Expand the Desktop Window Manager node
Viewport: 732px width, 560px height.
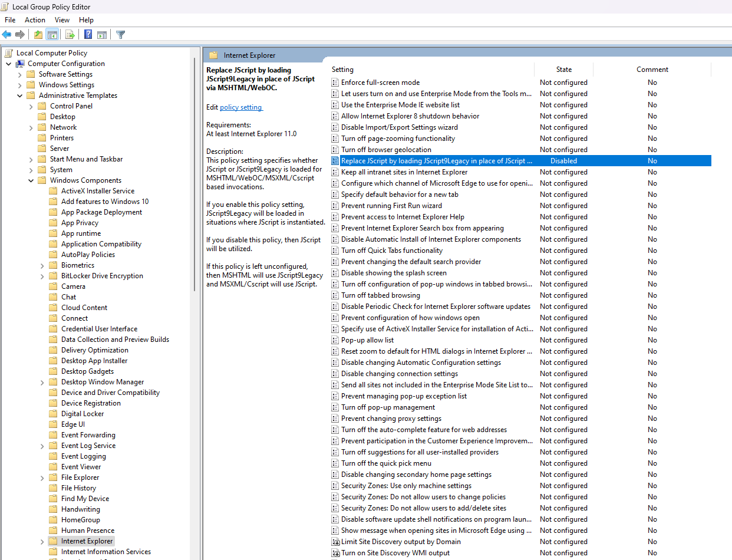[41, 381]
